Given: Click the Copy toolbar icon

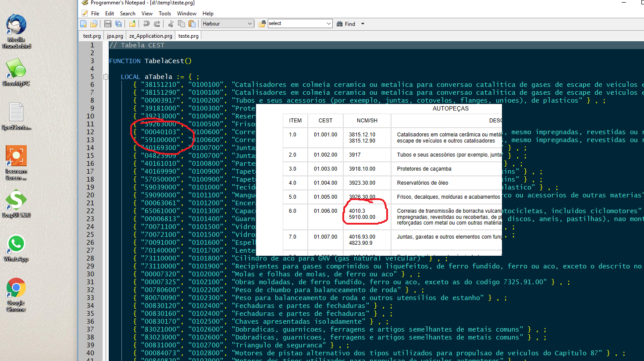Looking at the screenshot, I should pos(181,24).
